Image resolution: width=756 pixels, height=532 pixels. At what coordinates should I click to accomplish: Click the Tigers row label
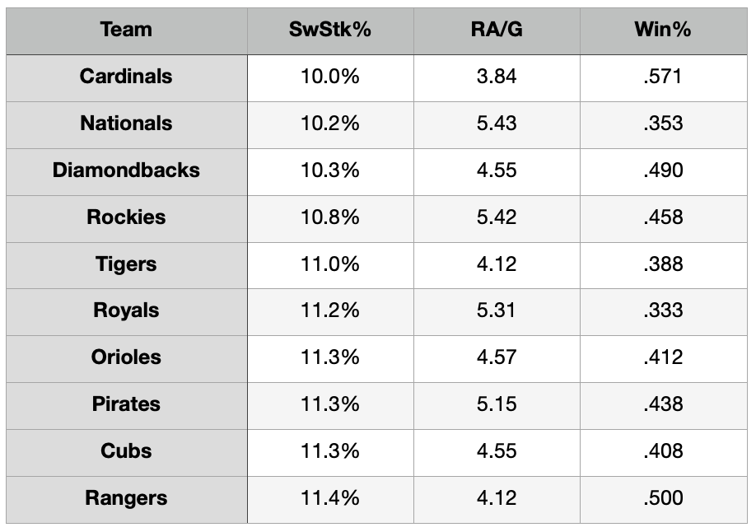coord(126,264)
